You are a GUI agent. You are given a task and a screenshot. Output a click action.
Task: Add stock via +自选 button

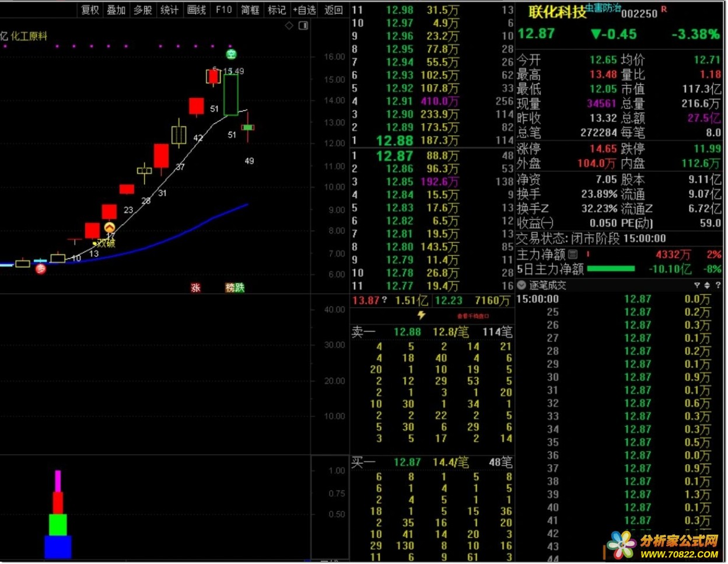tap(304, 10)
